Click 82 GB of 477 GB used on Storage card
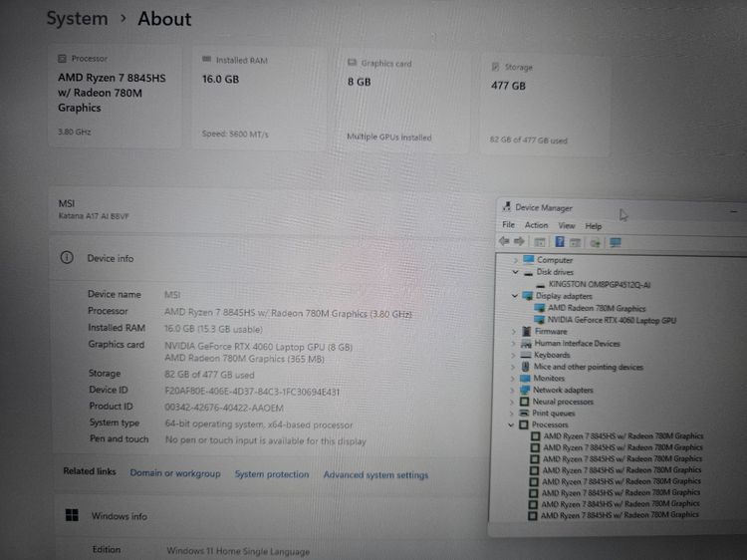Screen dimensions: 747x560 pyautogui.click(x=528, y=140)
